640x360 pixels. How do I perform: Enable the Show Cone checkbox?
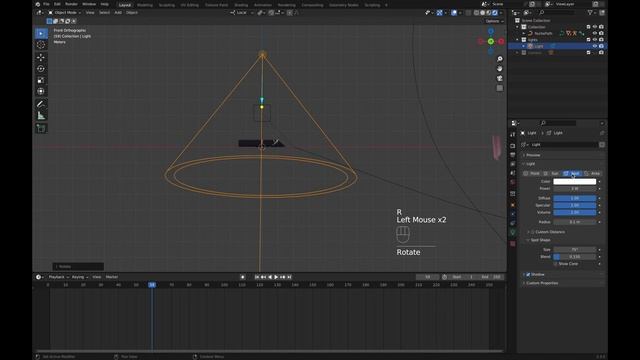click(x=556, y=264)
